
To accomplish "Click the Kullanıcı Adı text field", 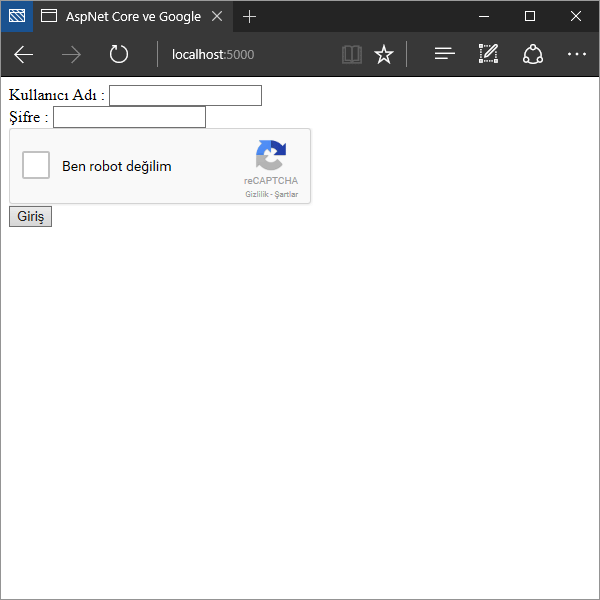I will 185,96.
